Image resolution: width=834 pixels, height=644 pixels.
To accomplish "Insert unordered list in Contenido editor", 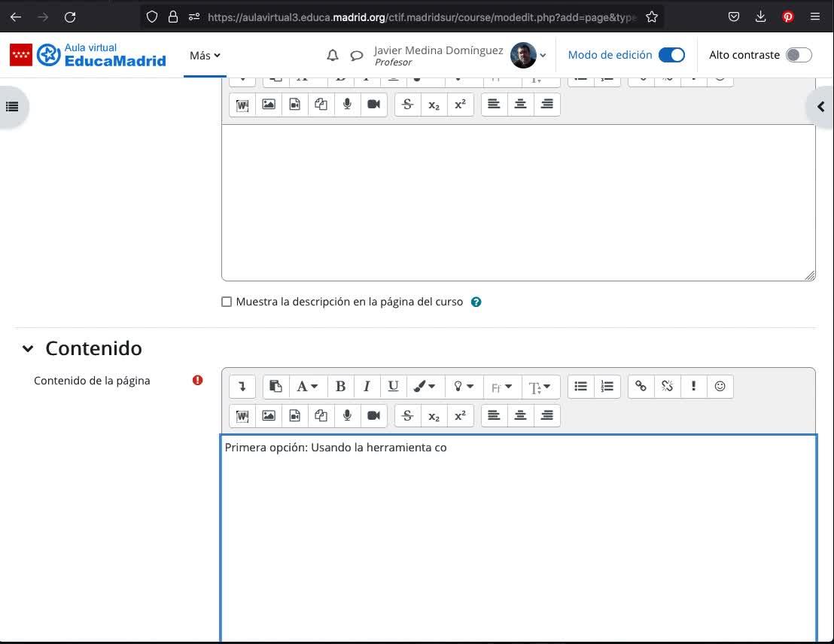I will 580,387.
